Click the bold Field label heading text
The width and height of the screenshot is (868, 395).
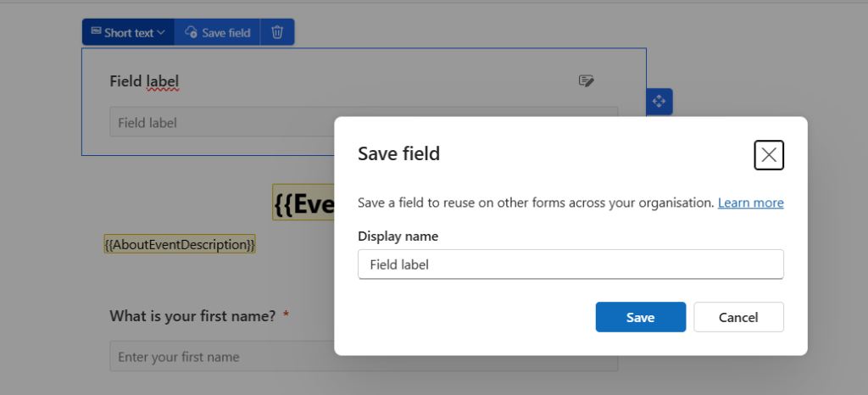(x=144, y=81)
